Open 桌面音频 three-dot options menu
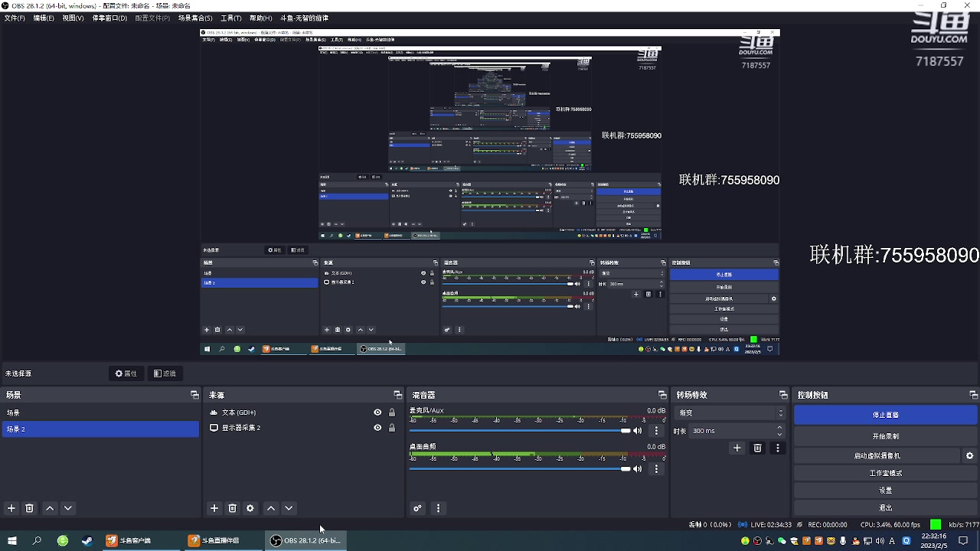Viewport: 980px width, 551px height. (656, 469)
